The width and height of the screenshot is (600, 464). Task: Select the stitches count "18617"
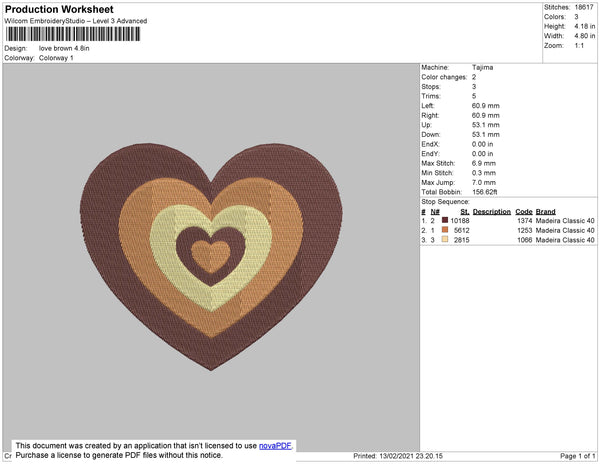pyautogui.click(x=584, y=7)
